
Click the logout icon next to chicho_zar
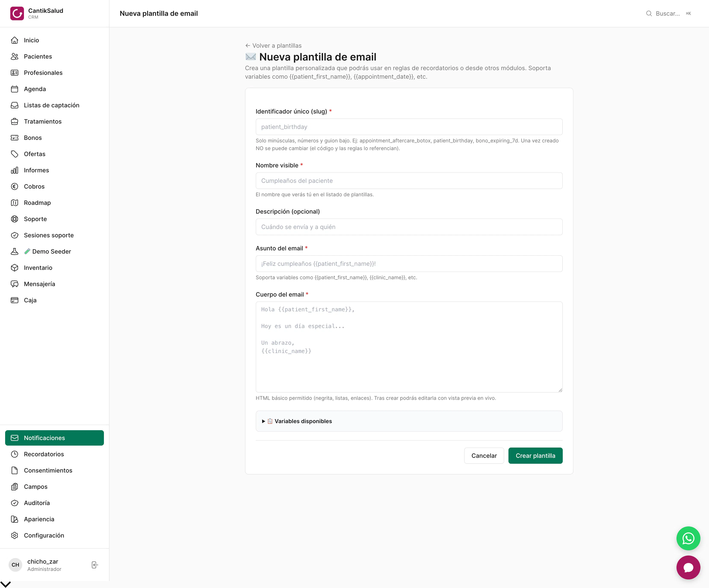pyautogui.click(x=95, y=565)
